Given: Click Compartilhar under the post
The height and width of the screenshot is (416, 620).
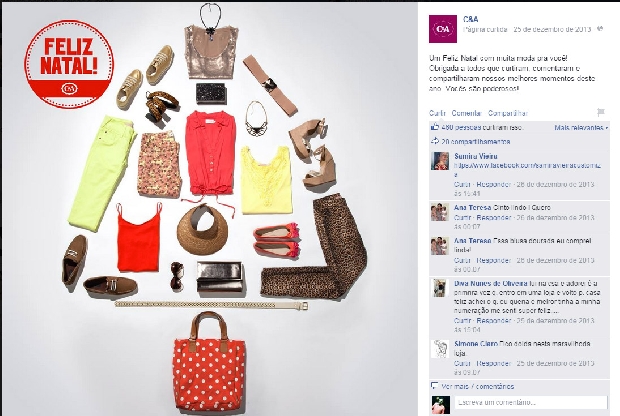Looking at the screenshot, I should point(508,113).
